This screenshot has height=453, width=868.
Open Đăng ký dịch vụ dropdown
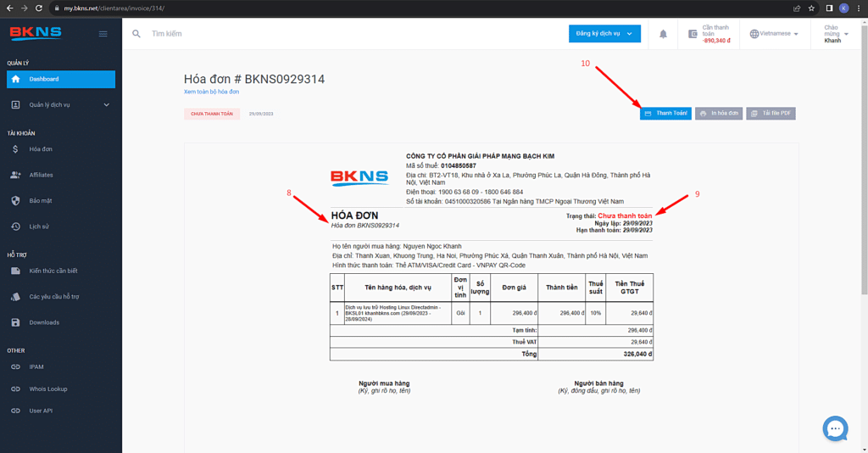pos(604,34)
